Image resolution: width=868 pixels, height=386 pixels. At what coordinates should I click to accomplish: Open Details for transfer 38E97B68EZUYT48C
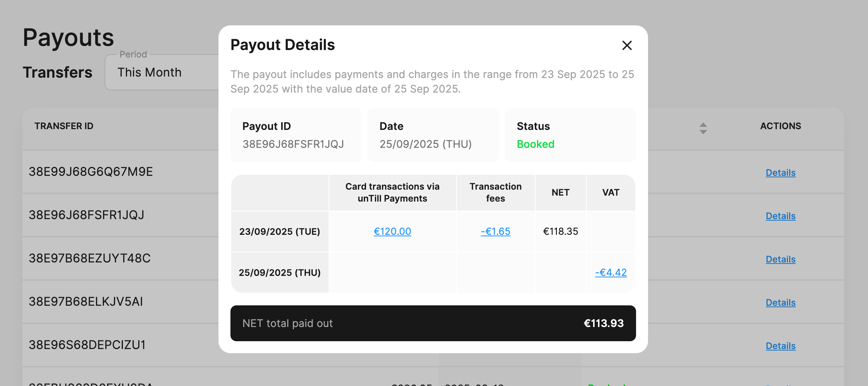780,259
